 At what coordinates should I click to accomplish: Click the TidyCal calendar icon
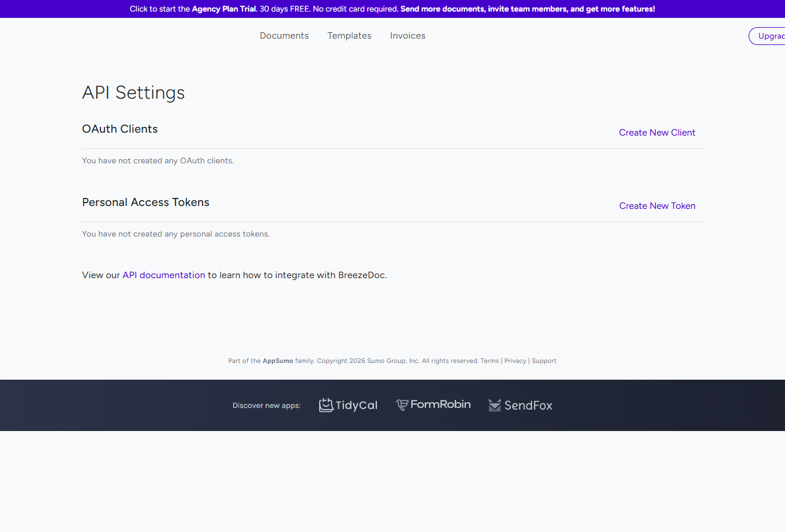(327, 405)
